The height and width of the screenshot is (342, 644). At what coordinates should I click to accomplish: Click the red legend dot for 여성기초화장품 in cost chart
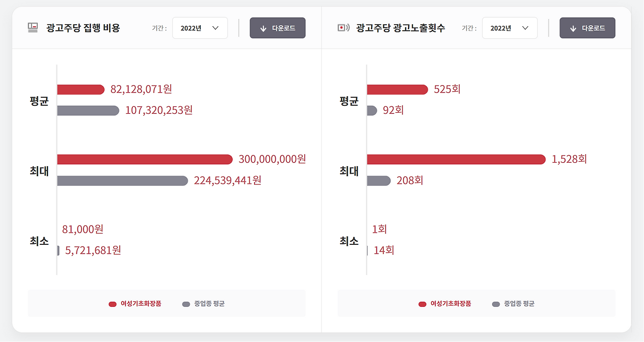coord(112,304)
